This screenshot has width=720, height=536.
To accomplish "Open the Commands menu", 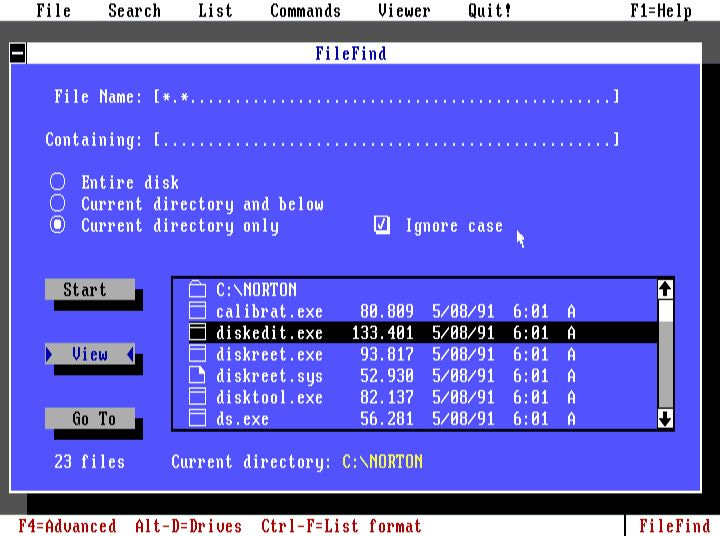I will tap(305, 10).
